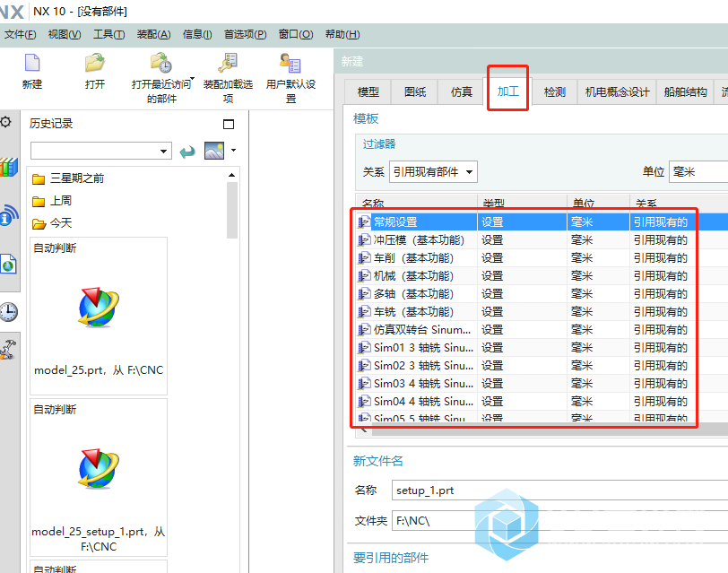Click the 名称 field containing setup_1.prt

tap(559, 491)
